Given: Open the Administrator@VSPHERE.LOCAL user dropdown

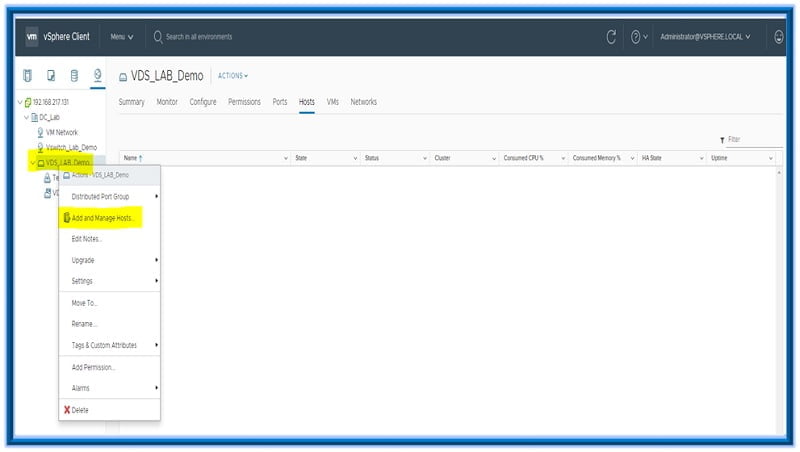Looking at the screenshot, I should pyautogui.click(x=705, y=37).
